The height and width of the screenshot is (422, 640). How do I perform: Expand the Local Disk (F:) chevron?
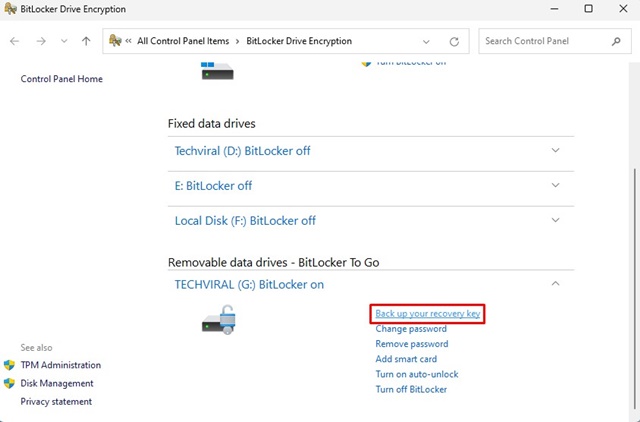pos(556,220)
